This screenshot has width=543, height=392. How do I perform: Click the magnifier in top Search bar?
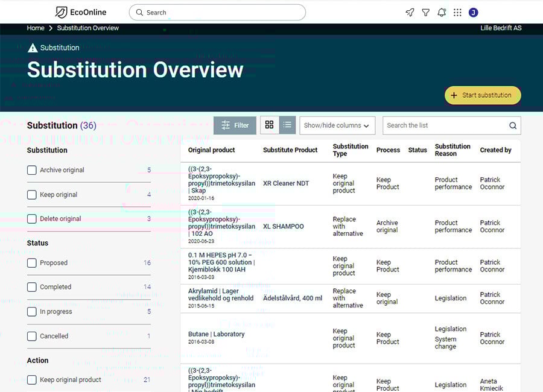pos(139,13)
